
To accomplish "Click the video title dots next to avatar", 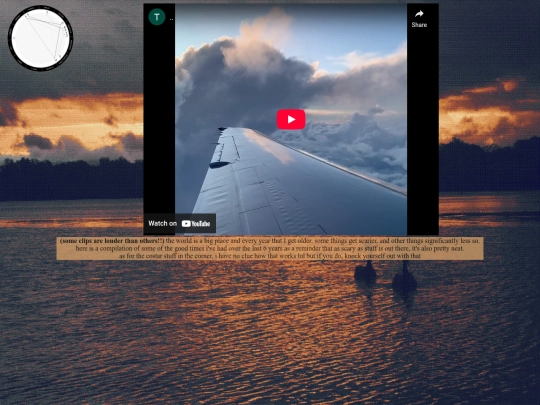I will 172,19.
